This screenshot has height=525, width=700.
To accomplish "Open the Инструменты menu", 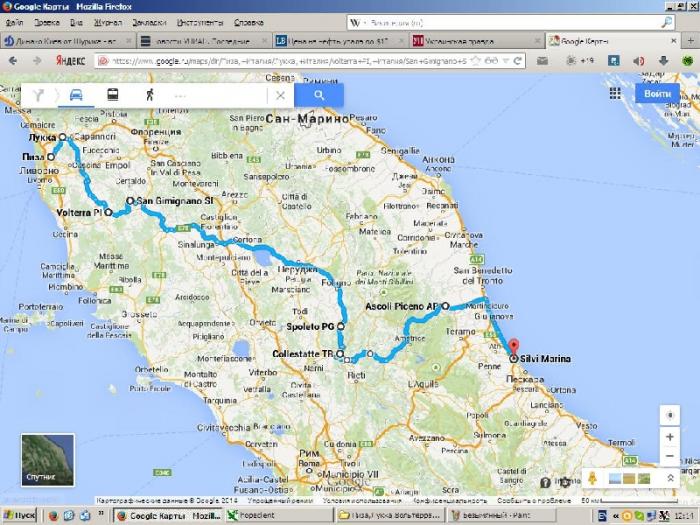I will point(200,21).
